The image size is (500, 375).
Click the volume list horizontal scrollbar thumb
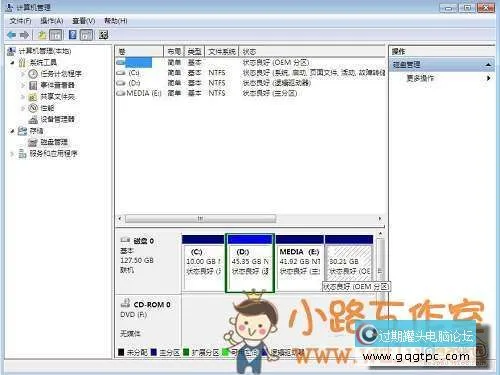click(200, 219)
